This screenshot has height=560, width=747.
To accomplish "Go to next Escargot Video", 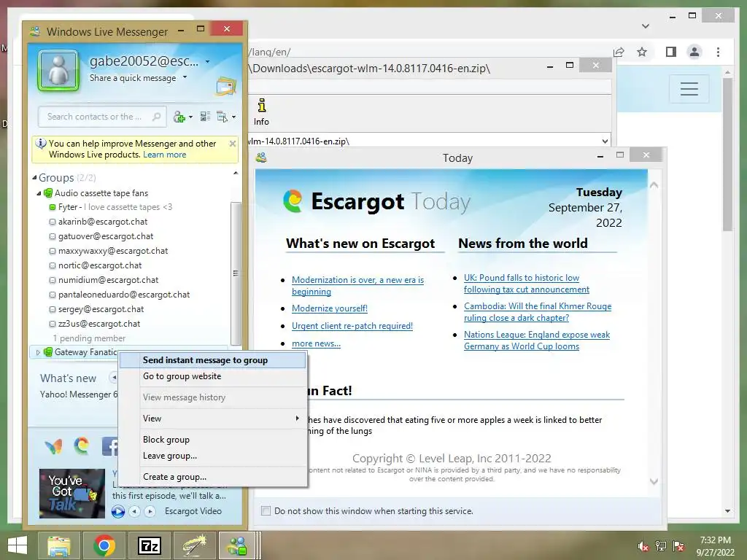I will 150,511.
